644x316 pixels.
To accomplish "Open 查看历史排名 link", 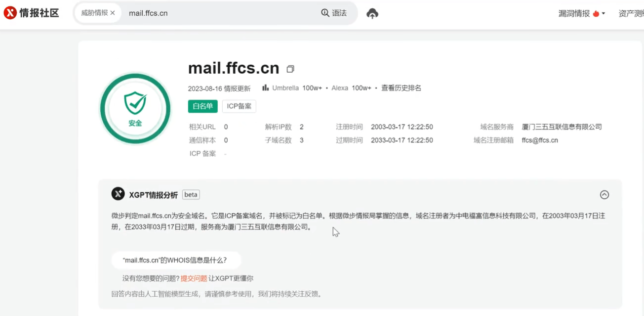I will [401, 88].
